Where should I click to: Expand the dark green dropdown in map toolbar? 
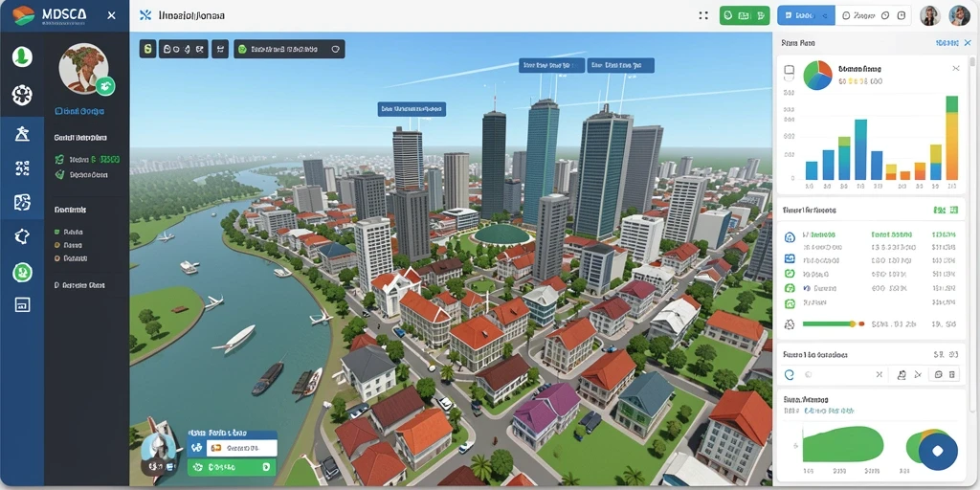[289, 49]
